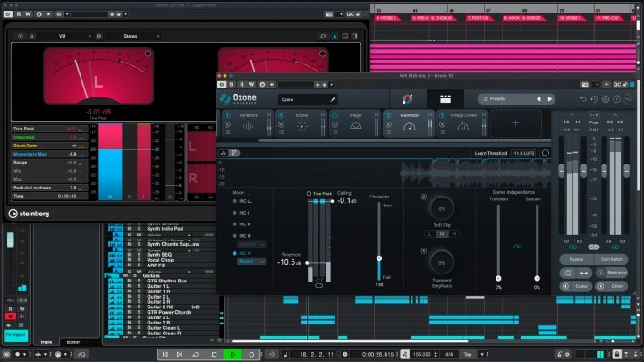Toggle the Transient Emphasis power button

[x=424, y=251]
